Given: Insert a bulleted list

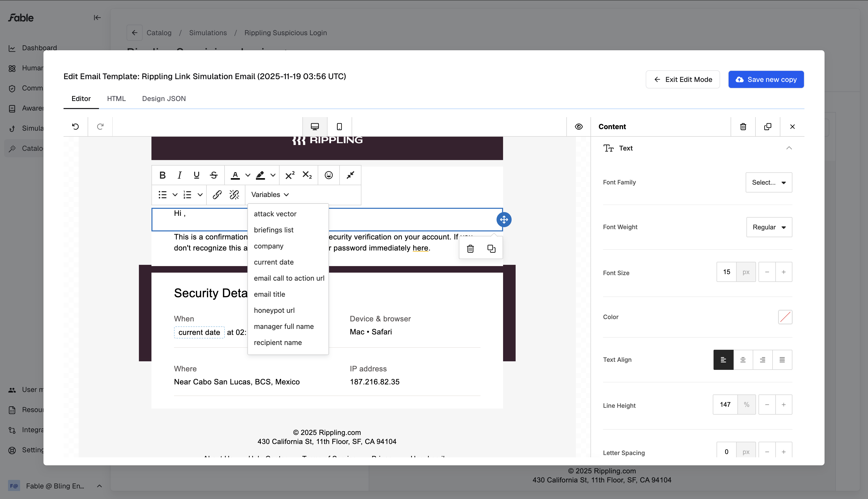Looking at the screenshot, I should pyautogui.click(x=162, y=195).
